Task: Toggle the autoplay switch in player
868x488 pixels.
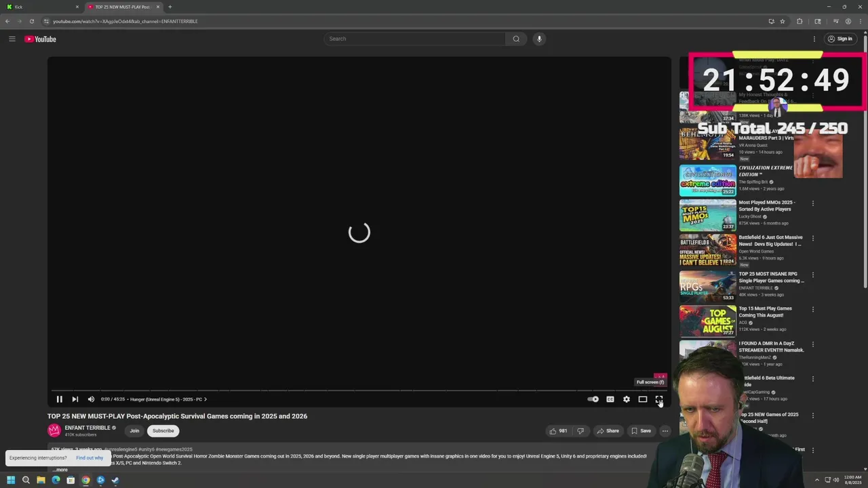Action: point(593,399)
